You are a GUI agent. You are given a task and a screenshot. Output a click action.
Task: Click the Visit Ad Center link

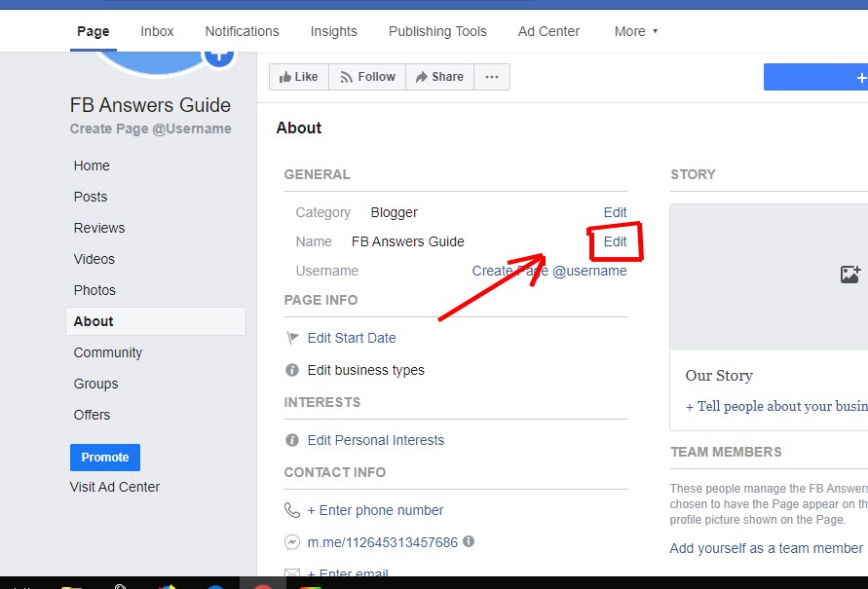115,487
